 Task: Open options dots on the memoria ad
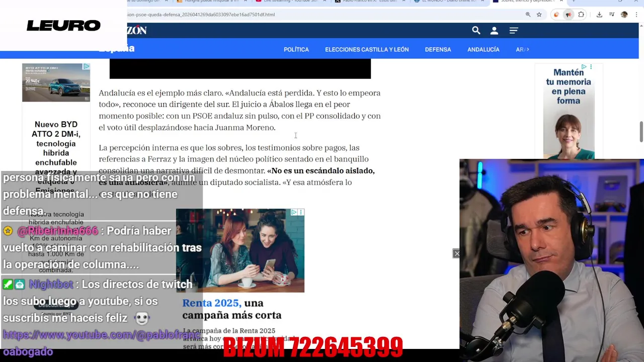(x=591, y=66)
